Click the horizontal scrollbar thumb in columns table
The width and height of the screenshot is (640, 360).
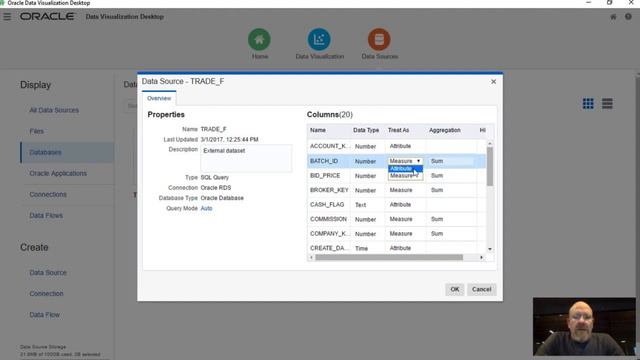click(389, 258)
